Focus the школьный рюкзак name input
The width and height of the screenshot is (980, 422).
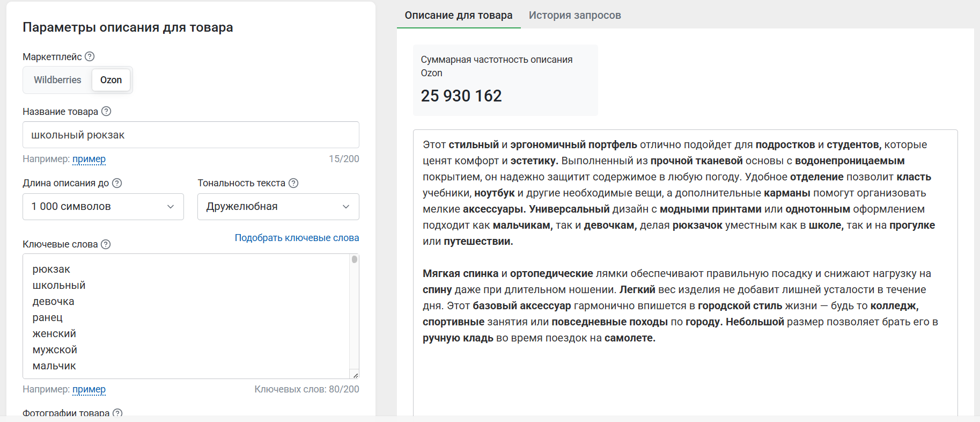point(191,135)
